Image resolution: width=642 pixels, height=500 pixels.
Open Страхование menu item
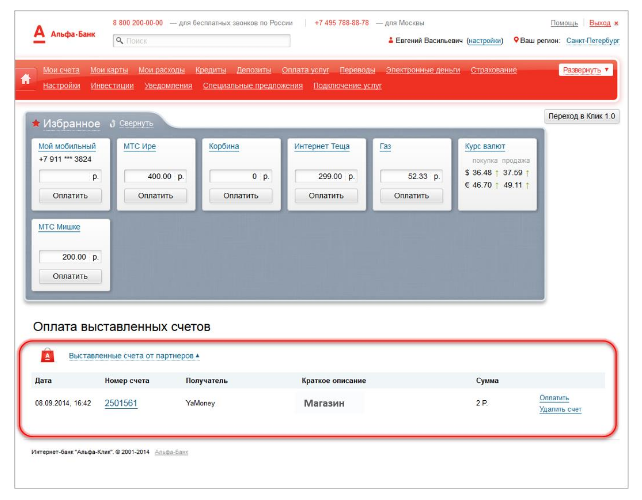(x=493, y=70)
